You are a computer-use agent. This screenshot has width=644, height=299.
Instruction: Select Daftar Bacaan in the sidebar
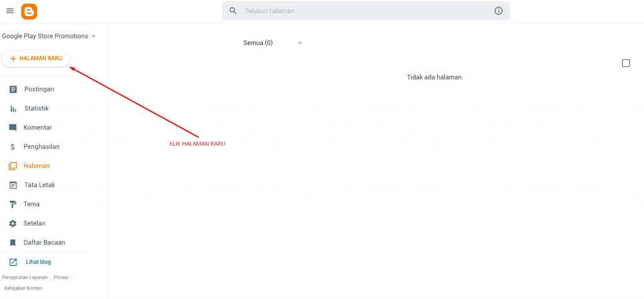click(44, 242)
